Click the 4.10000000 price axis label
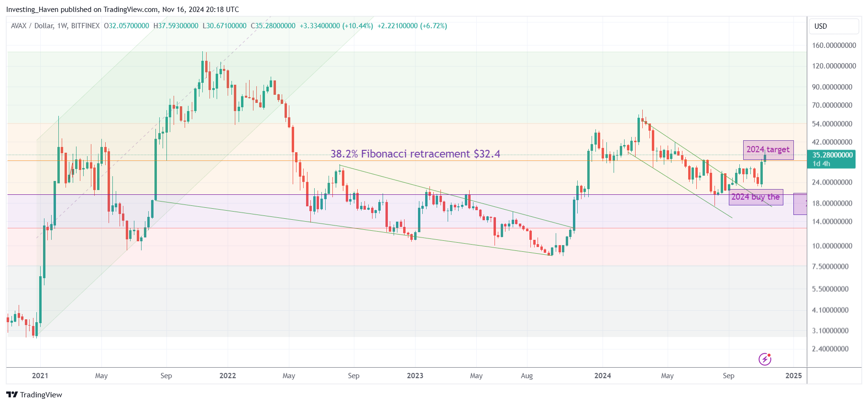The image size is (868, 405). point(830,310)
